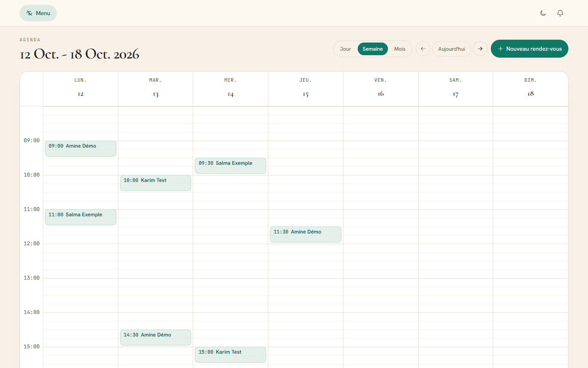Select Mer. 14 day header
Image resolution: width=588 pixels, height=368 pixels.
pyautogui.click(x=230, y=89)
